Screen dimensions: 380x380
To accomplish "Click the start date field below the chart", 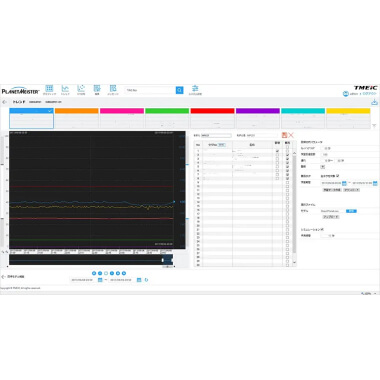I will (84, 280).
